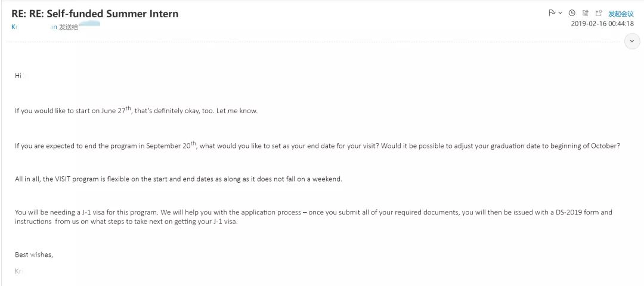Viewport: 644px width, 286px height.
Task: Click the 发起会议 link
Action: (621, 14)
